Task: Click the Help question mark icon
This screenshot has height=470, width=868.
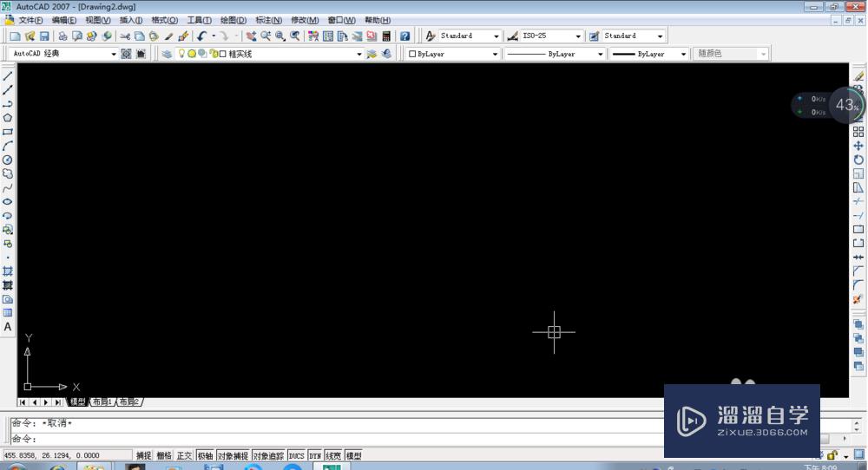Action: tap(405, 36)
